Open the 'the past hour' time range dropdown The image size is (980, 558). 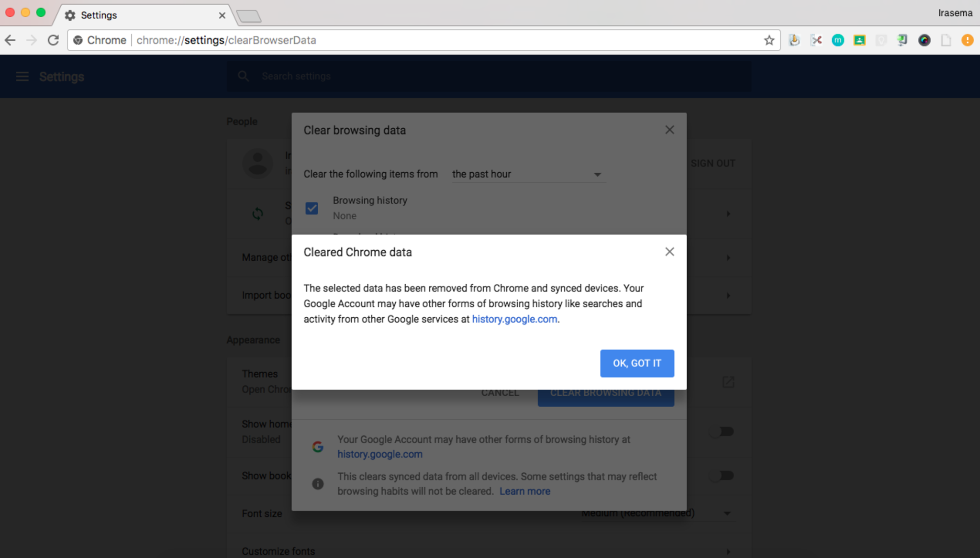click(x=527, y=174)
